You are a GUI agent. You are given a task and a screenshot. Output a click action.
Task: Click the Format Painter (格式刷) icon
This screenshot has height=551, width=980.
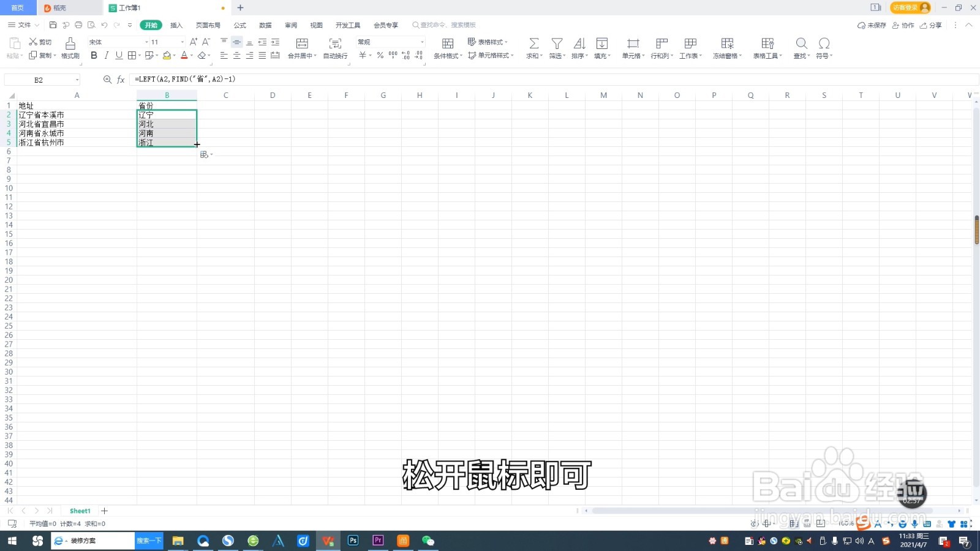pos(70,43)
